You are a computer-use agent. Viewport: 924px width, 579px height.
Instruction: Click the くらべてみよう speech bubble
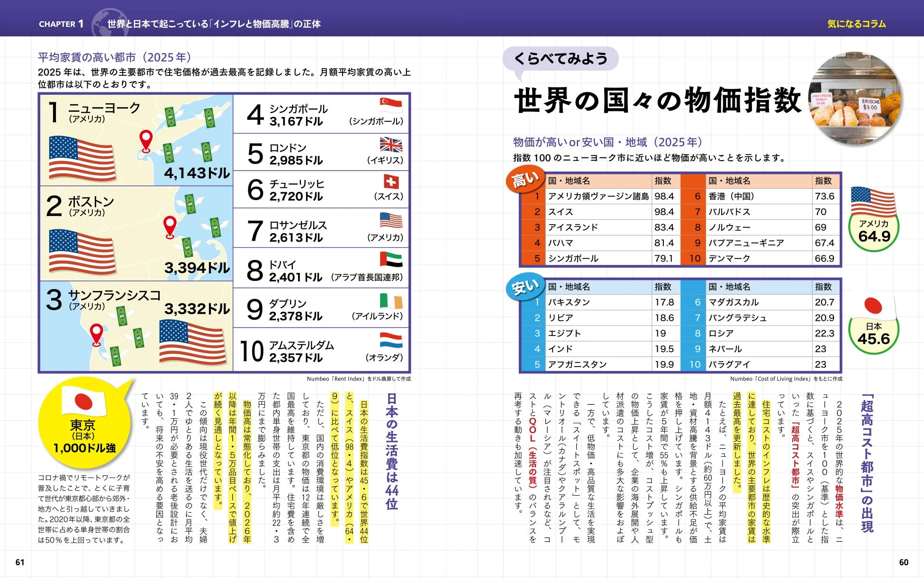(561, 59)
